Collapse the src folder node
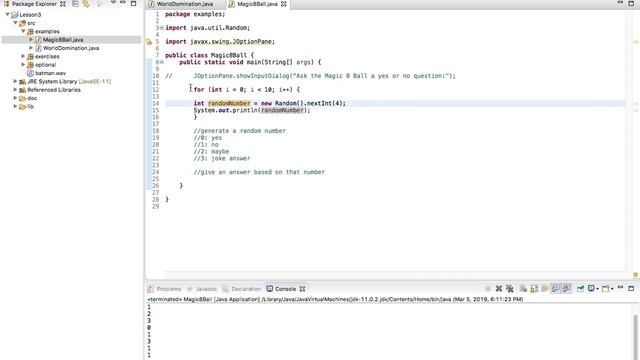The height and width of the screenshot is (360, 640). (x=16, y=23)
